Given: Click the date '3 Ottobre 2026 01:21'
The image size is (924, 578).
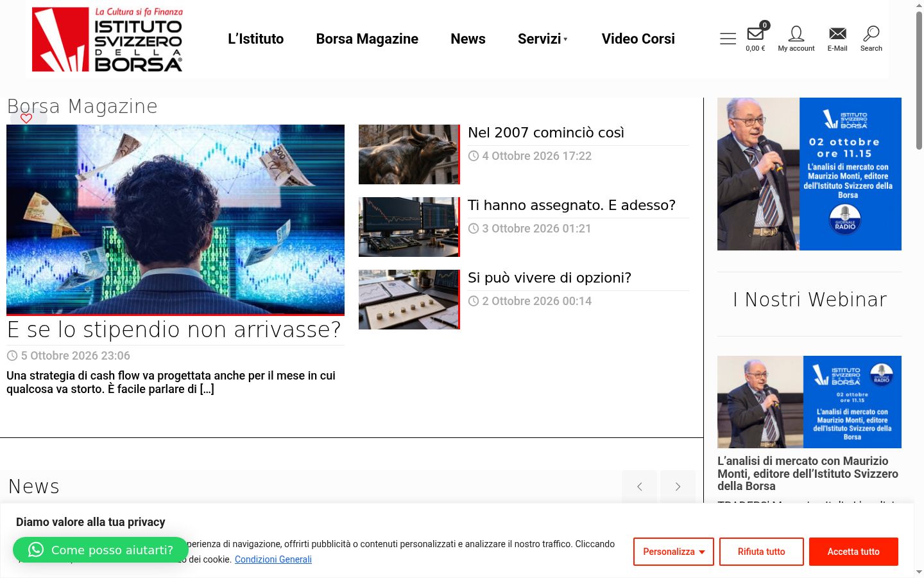Looking at the screenshot, I should [536, 229].
